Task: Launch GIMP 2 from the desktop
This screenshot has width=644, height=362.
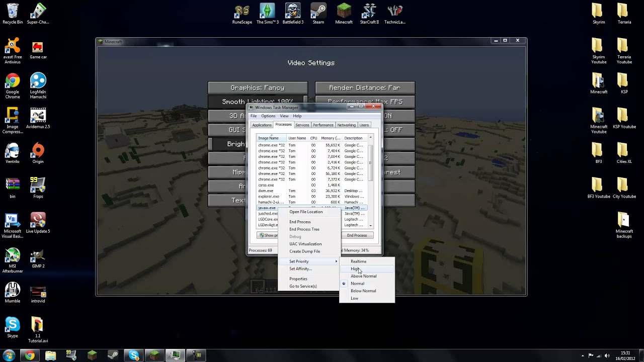Action: point(38,258)
